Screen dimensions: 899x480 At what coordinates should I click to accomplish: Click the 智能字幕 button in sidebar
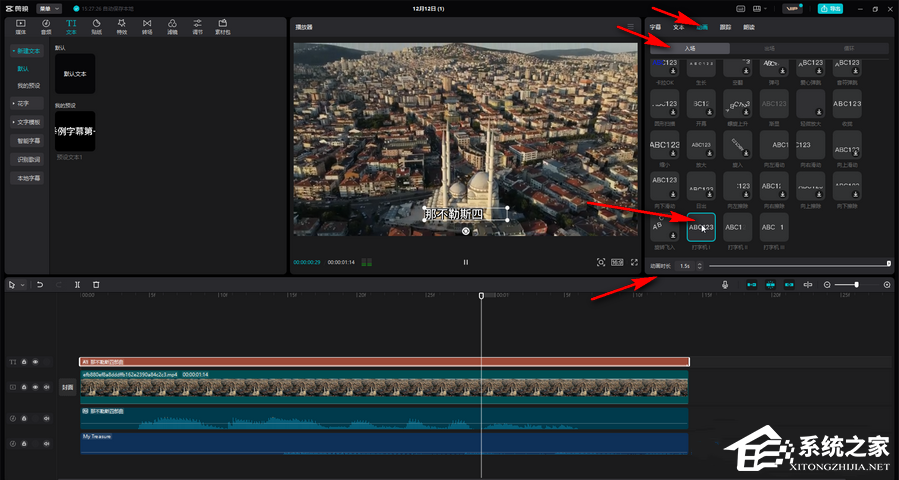click(x=29, y=141)
